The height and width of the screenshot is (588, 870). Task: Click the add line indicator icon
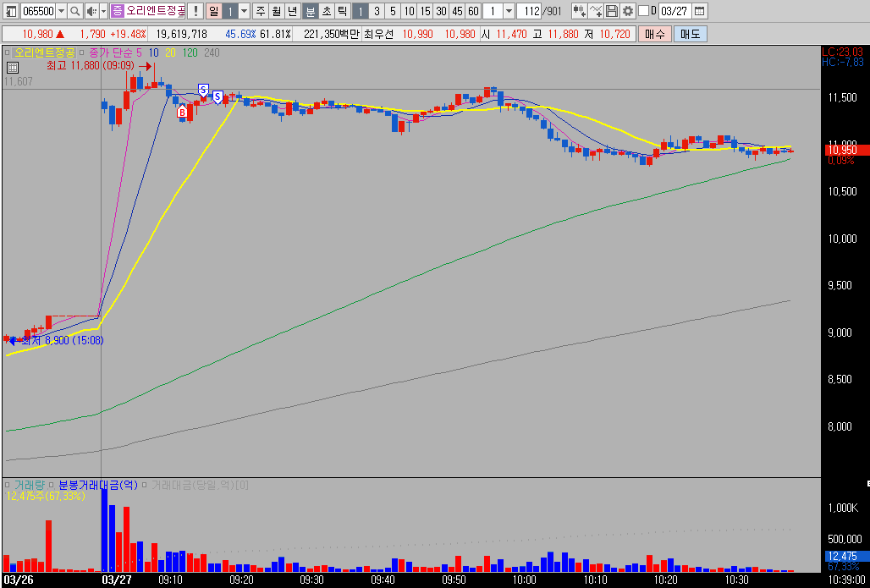pyautogui.click(x=596, y=10)
